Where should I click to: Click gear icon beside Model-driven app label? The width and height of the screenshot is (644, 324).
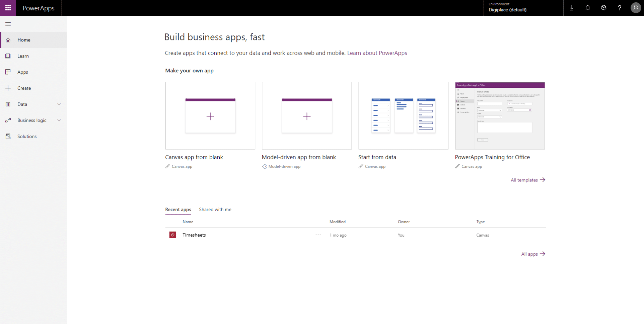point(265,166)
